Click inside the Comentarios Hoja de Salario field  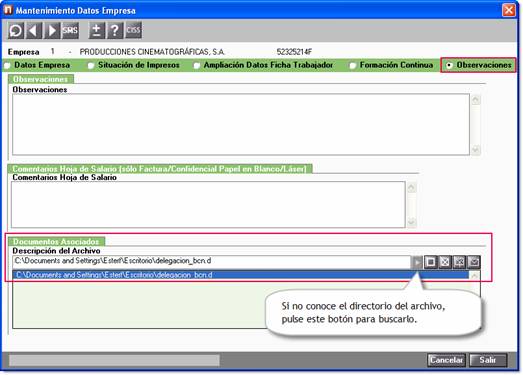point(208,205)
